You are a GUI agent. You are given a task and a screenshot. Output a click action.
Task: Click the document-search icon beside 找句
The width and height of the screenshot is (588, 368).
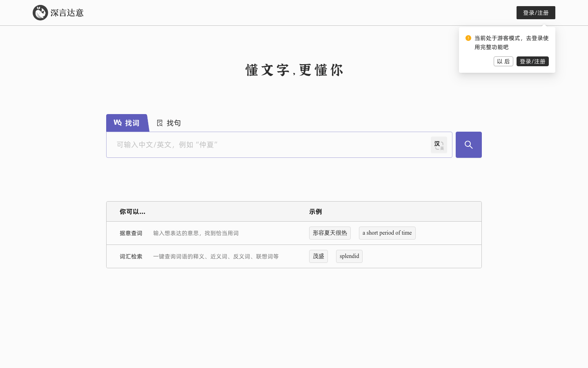click(x=160, y=123)
